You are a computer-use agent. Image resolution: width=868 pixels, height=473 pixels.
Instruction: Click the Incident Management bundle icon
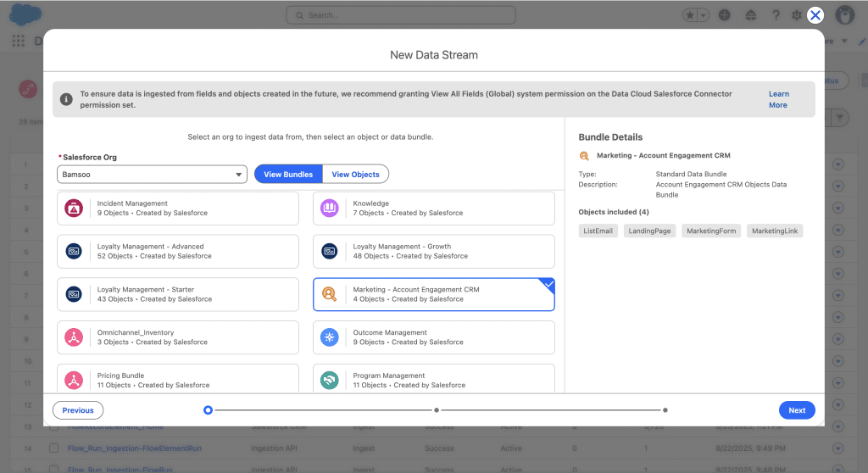pyautogui.click(x=74, y=209)
